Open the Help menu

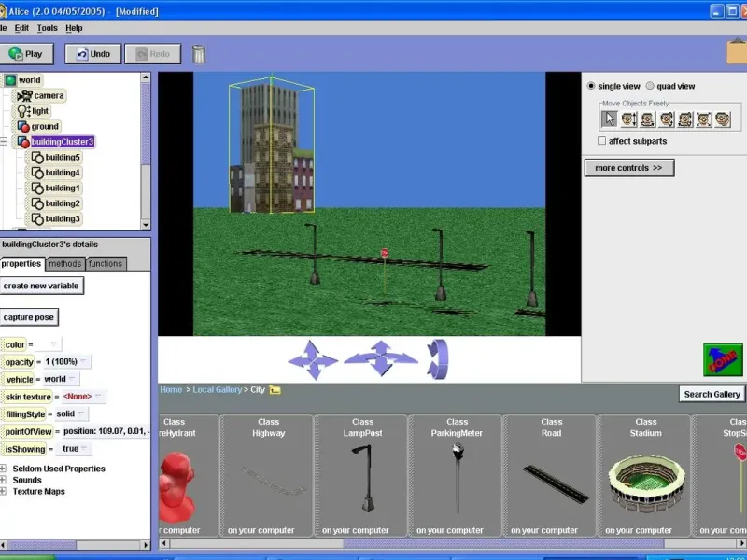pos(74,28)
